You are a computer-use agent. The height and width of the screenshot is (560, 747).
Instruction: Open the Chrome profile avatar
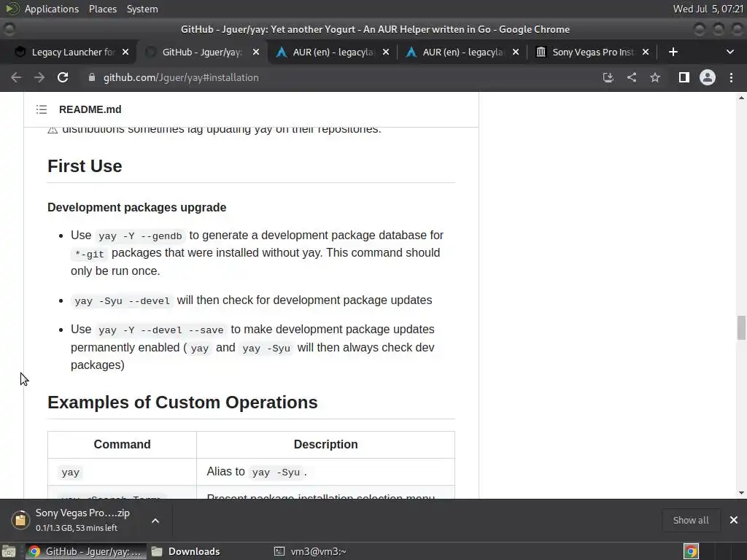pyautogui.click(x=708, y=77)
